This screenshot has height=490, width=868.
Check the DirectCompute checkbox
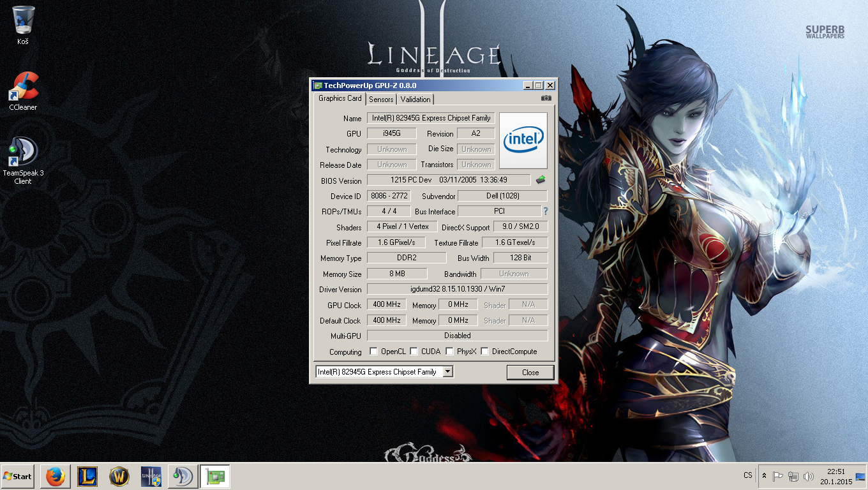pyautogui.click(x=485, y=352)
